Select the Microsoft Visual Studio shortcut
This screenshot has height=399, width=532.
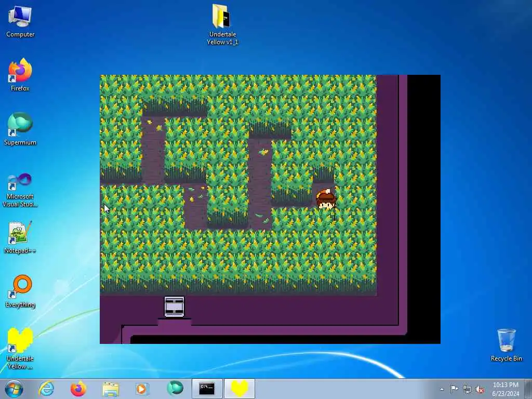coord(20,190)
